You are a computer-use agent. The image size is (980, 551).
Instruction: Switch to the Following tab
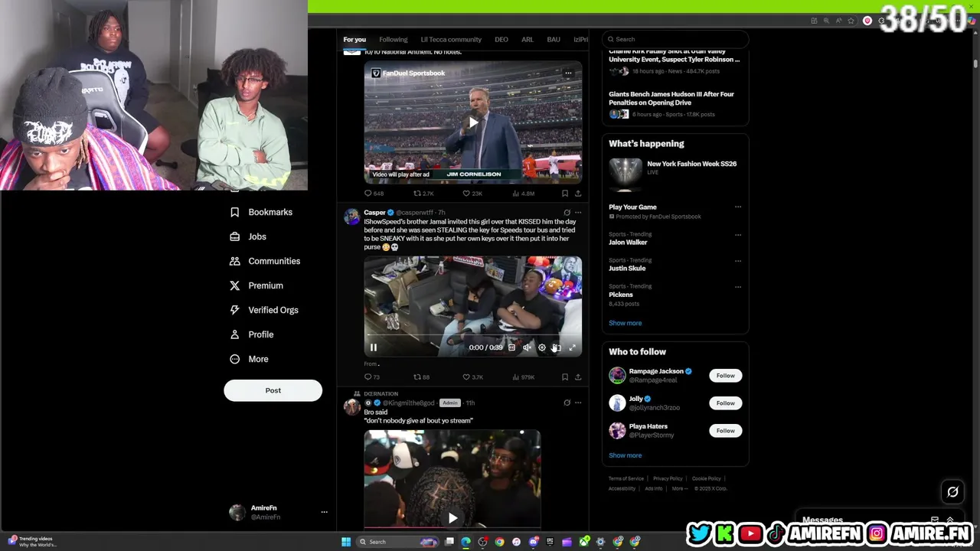394,39
